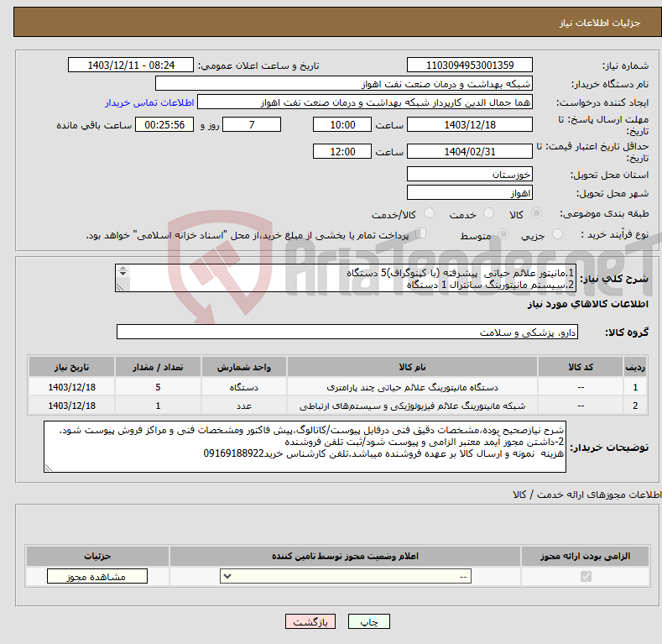This screenshot has height=644, width=662.
Task: Select the جزیی purchase type radio
Action: tap(557, 234)
